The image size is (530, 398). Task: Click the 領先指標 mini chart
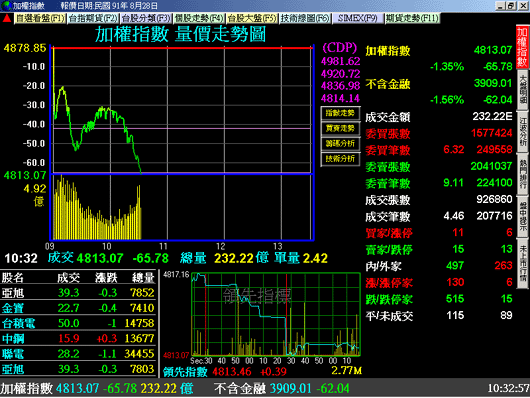click(276, 314)
